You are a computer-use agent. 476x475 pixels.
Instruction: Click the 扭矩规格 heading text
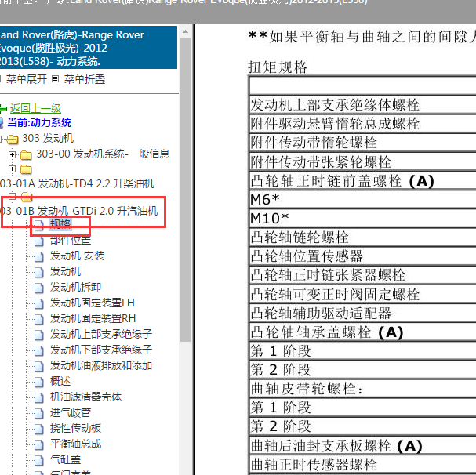278,67
